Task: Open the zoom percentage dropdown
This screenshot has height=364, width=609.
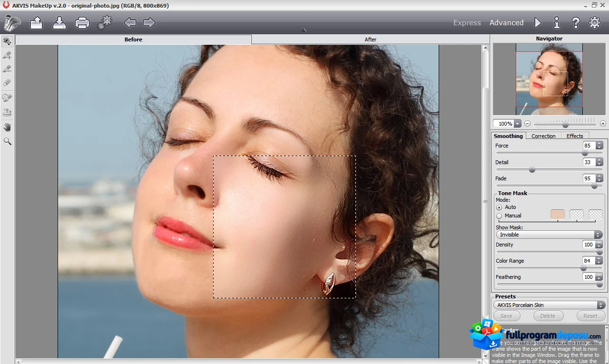Action: [x=518, y=124]
